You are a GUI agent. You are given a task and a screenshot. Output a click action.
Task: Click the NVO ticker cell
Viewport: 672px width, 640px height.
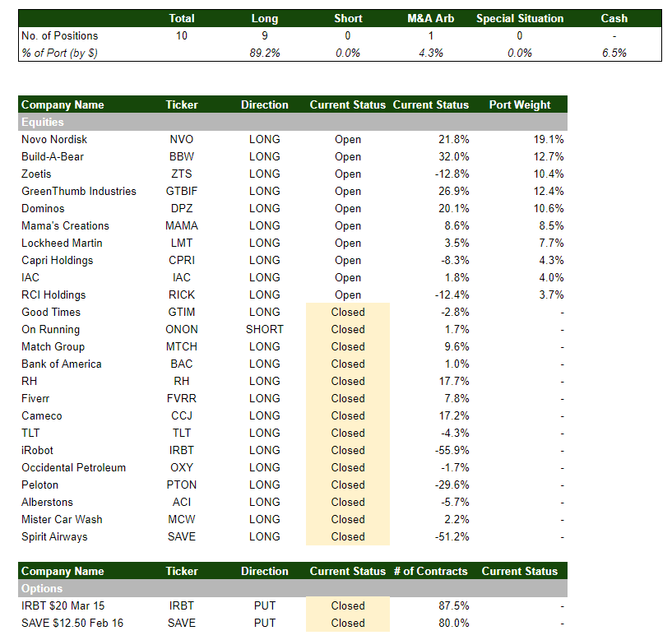181,139
